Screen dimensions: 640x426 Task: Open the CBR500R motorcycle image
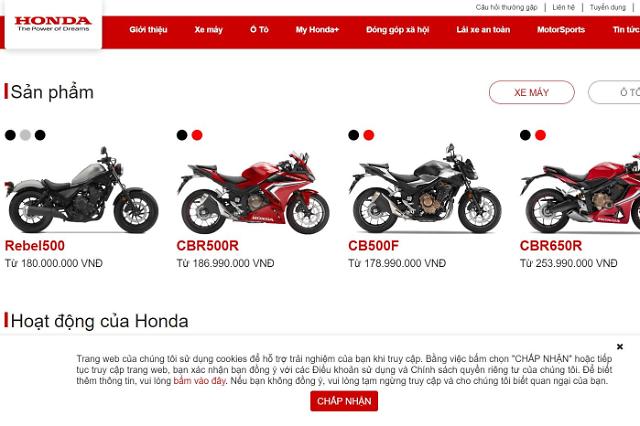(x=253, y=192)
